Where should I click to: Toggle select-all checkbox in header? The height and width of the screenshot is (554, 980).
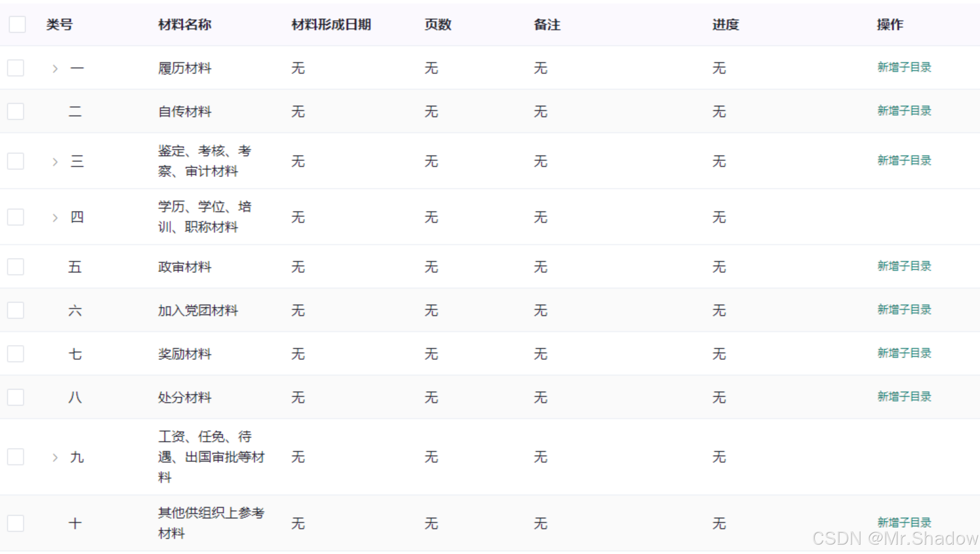[x=17, y=24]
